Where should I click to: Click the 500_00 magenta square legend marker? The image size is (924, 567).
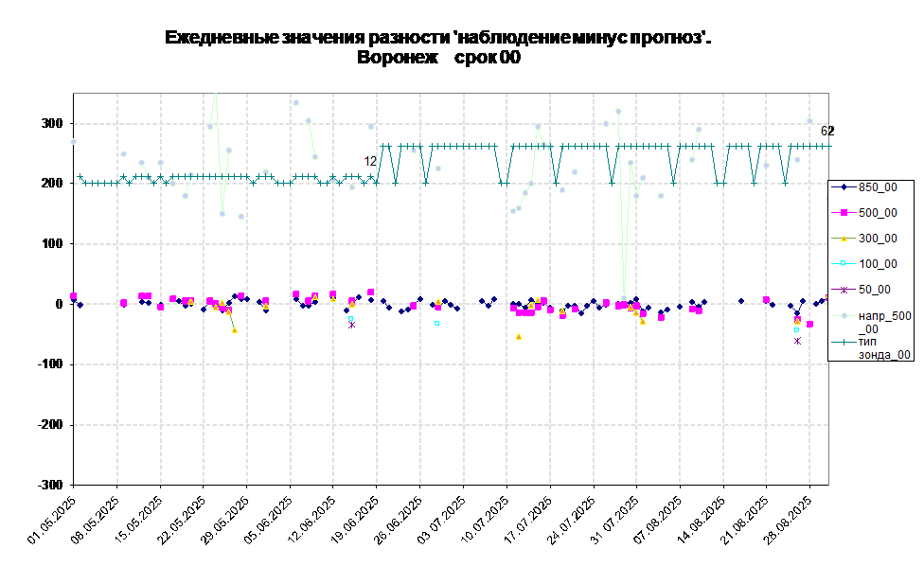(x=844, y=213)
